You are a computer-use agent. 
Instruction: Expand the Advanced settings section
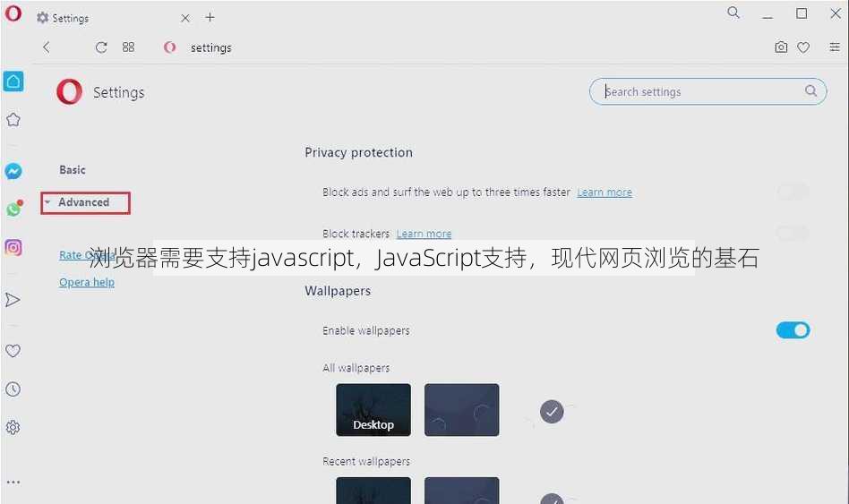pos(86,202)
